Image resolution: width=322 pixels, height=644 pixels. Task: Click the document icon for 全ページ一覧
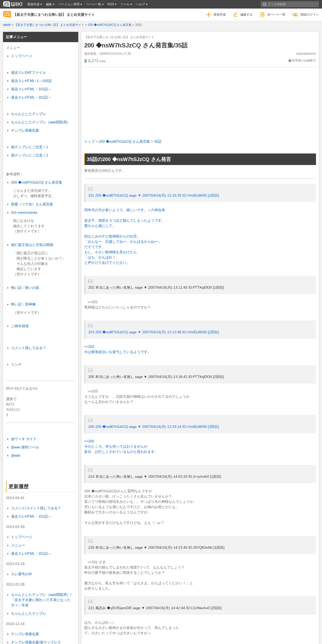coord(262,15)
